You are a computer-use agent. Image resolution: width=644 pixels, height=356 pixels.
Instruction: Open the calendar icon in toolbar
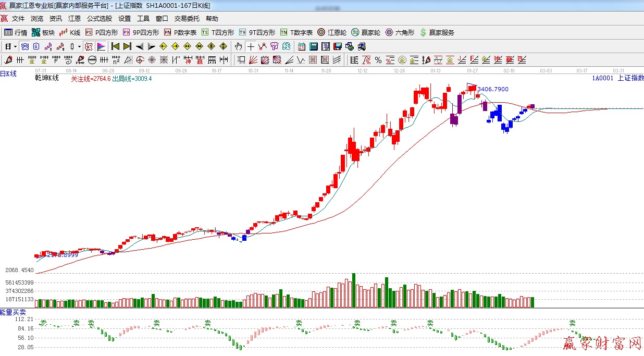pos(302,46)
